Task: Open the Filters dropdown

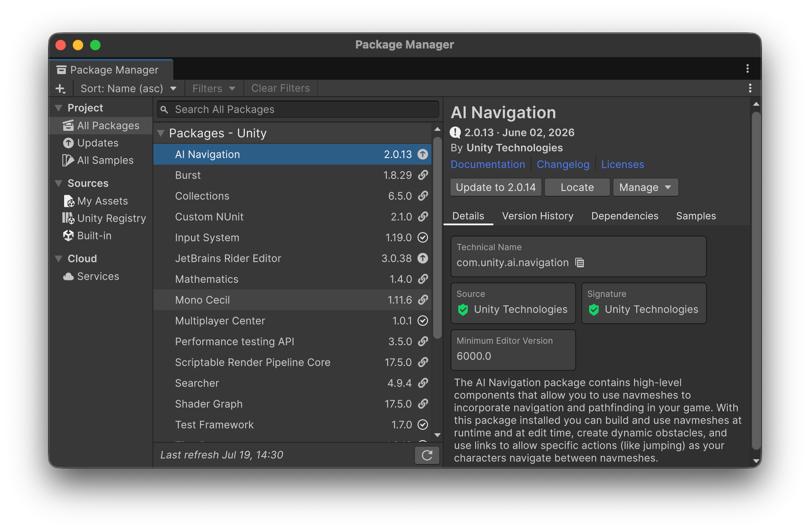Action: [x=214, y=88]
